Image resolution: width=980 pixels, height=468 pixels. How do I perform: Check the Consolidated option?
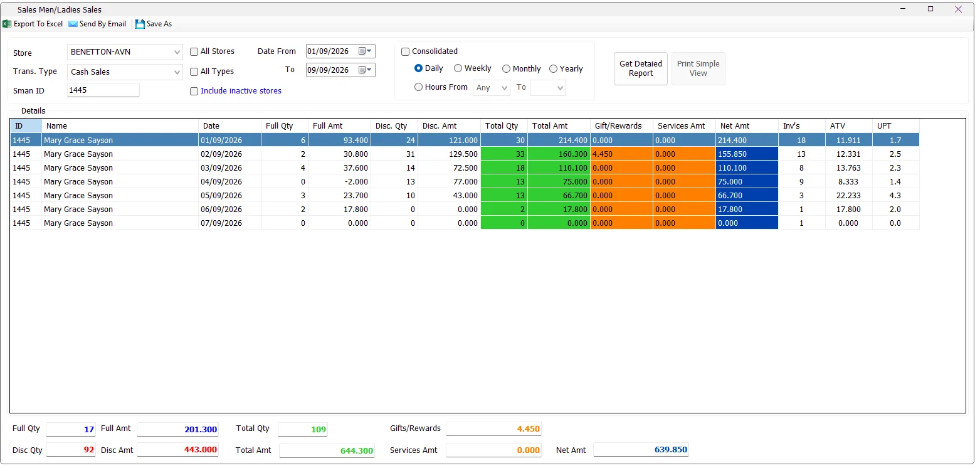405,51
